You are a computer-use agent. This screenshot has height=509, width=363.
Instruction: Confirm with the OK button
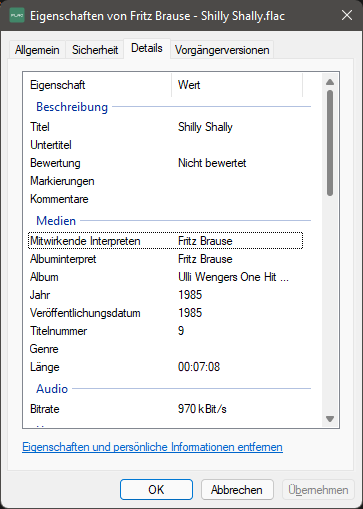[x=156, y=490]
